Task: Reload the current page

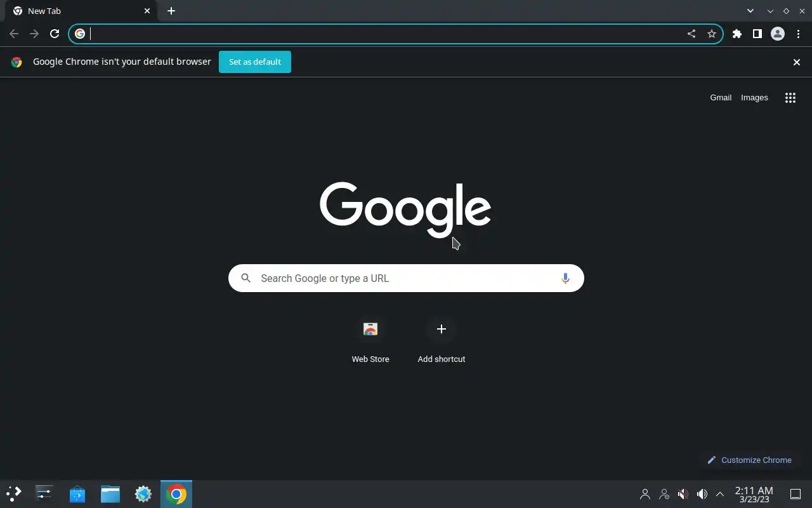Action: click(x=55, y=34)
